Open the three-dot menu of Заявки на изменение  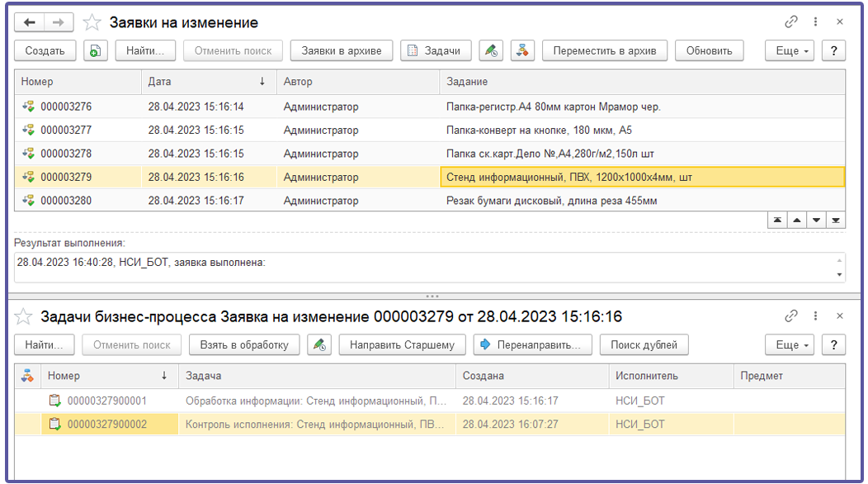pos(815,21)
